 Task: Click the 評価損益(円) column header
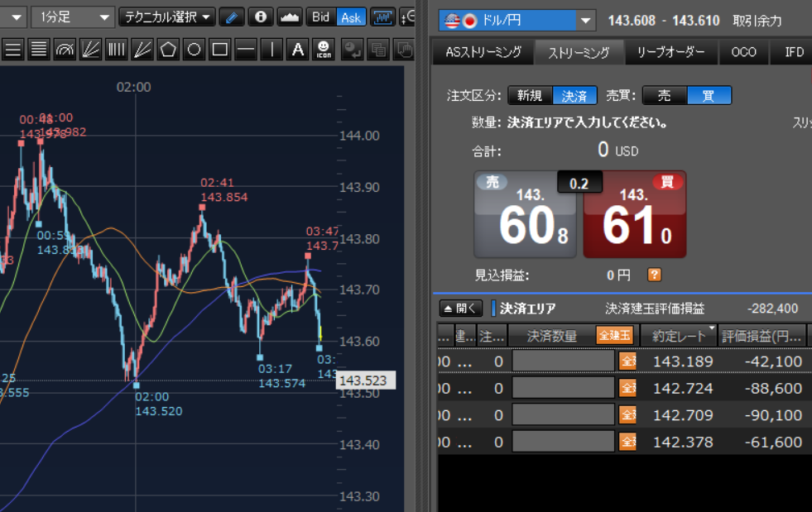pos(762,336)
